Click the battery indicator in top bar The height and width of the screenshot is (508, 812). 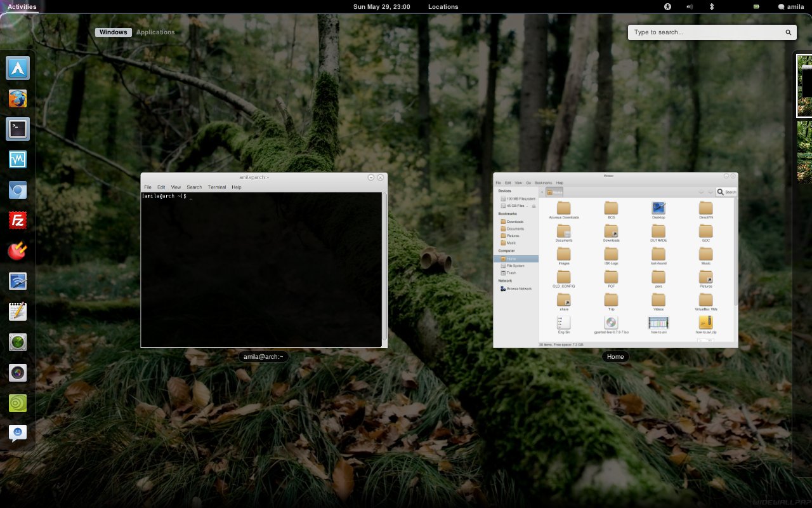756,6
